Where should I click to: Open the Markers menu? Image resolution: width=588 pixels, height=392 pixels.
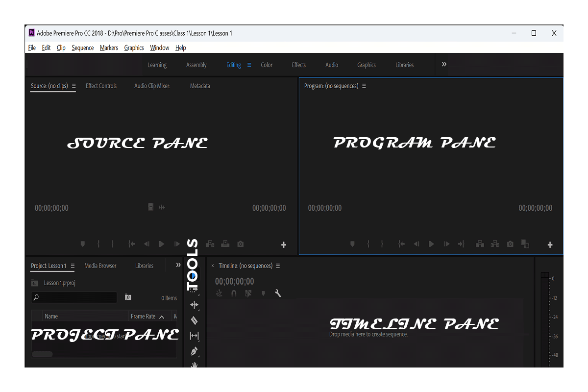click(x=109, y=48)
